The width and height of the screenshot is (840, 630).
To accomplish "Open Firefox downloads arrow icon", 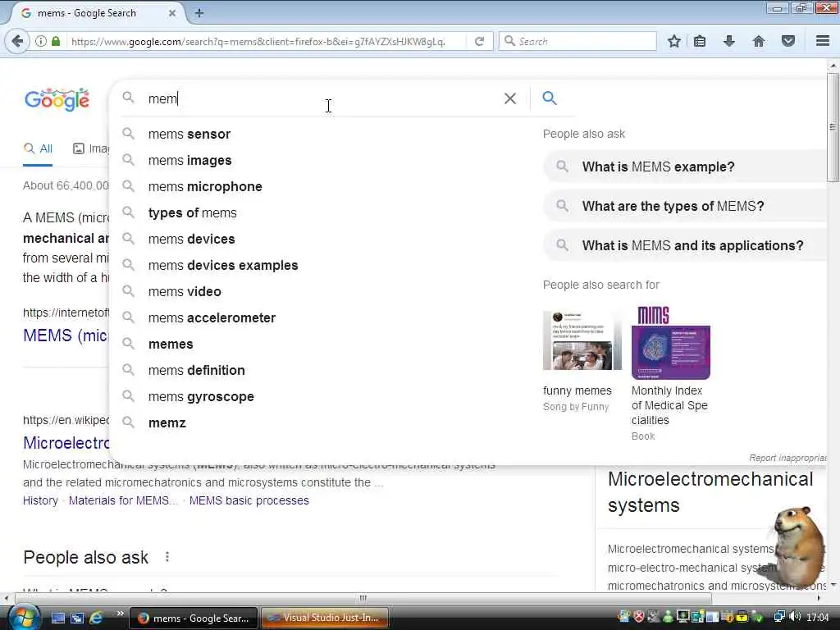I will pos(729,41).
